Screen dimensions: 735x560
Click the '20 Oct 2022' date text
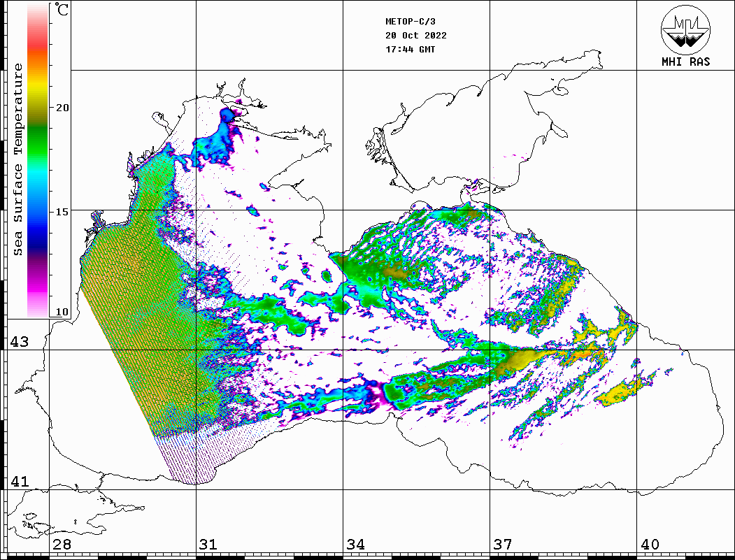(x=416, y=36)
